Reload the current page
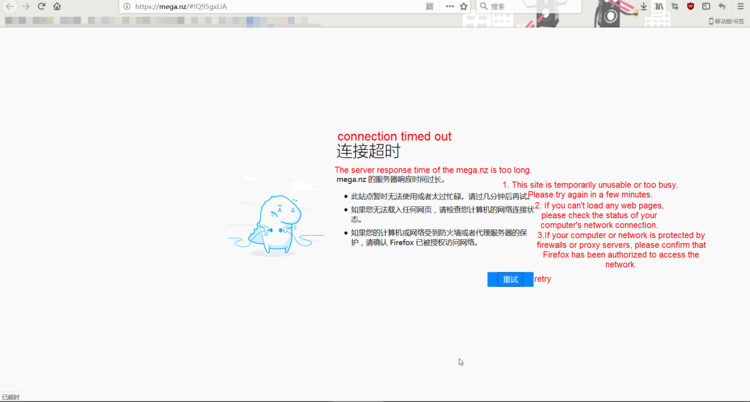Viewport: 750px width, 402px height. [x=42, y=6]
